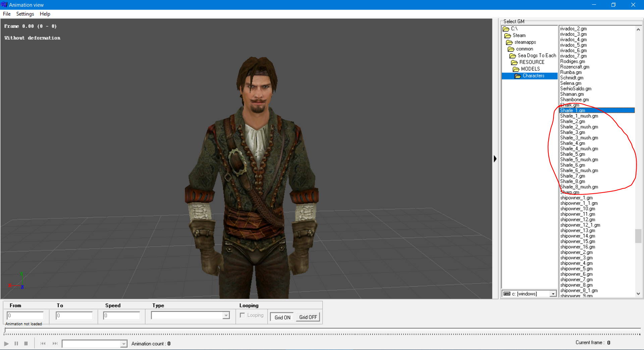644x350 pixels.
Task: Click the To input field
Action: click(x=74, y=315)
